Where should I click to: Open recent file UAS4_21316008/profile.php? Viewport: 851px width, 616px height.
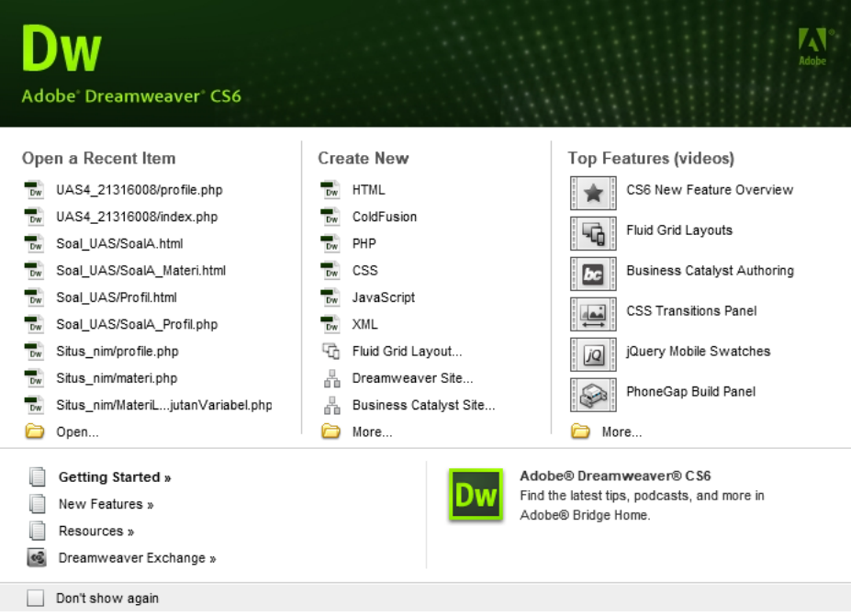pos(139,190)
